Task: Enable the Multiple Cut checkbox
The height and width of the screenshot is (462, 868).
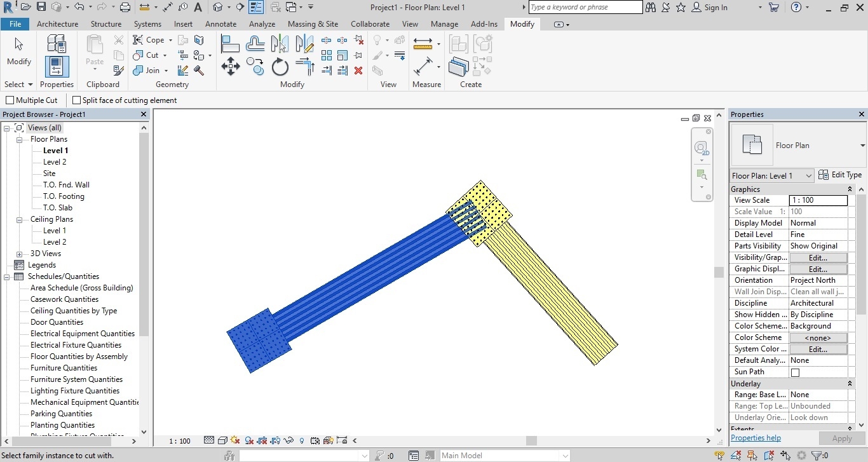Action: click(x=10, y=100)
